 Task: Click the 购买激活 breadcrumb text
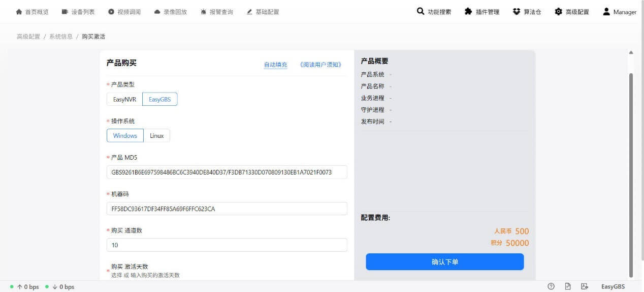(93, 37)
